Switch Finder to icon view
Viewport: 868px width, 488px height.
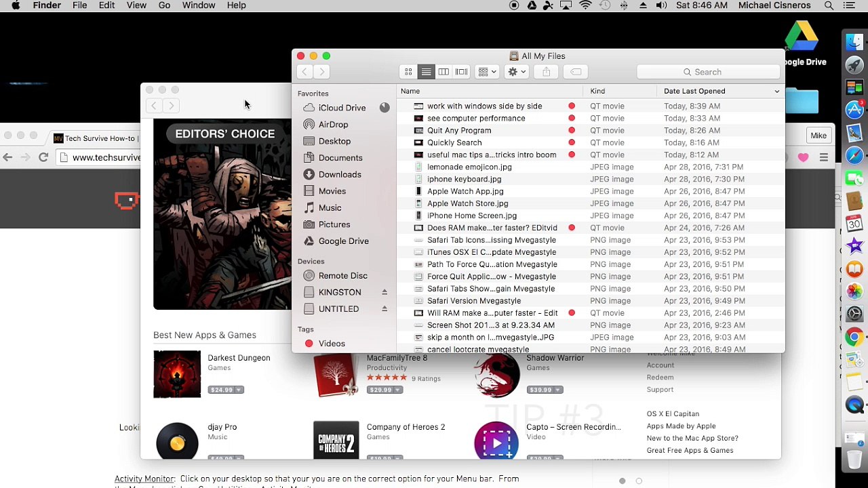pyautogui.click(x=408, y=72)
